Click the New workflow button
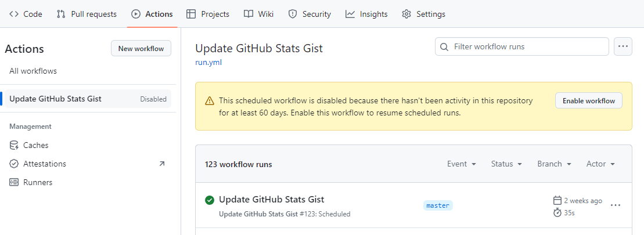Screen dimensions: 644x235 click(x=141, y=49)
